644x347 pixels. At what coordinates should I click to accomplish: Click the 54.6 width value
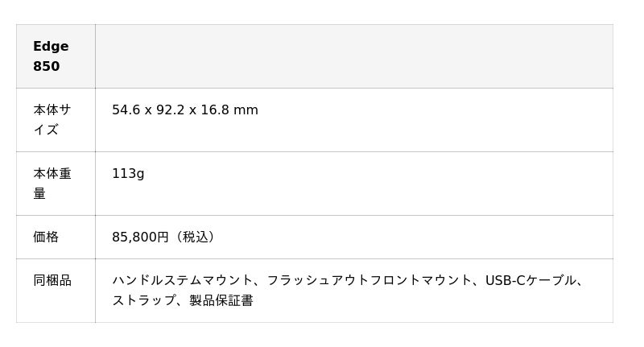(x=126, y=110)
